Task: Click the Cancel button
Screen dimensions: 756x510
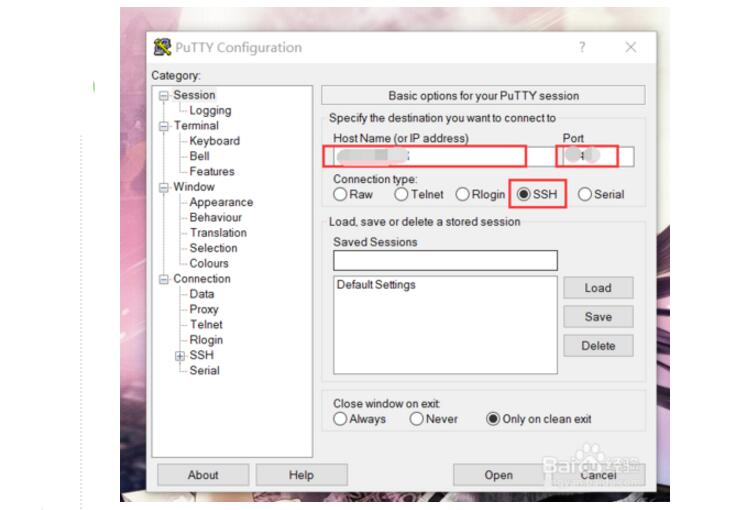Action: [598, 475]
